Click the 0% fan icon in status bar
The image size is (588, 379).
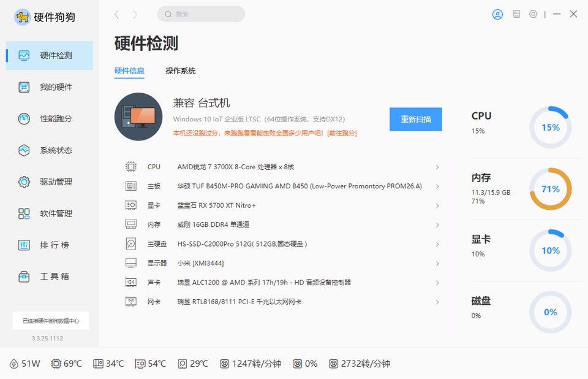click(297, 364)
